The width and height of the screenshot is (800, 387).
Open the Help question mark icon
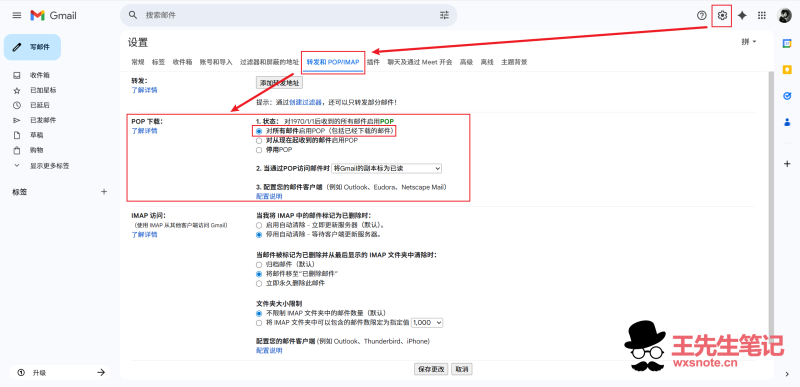[x=702, y=15]
